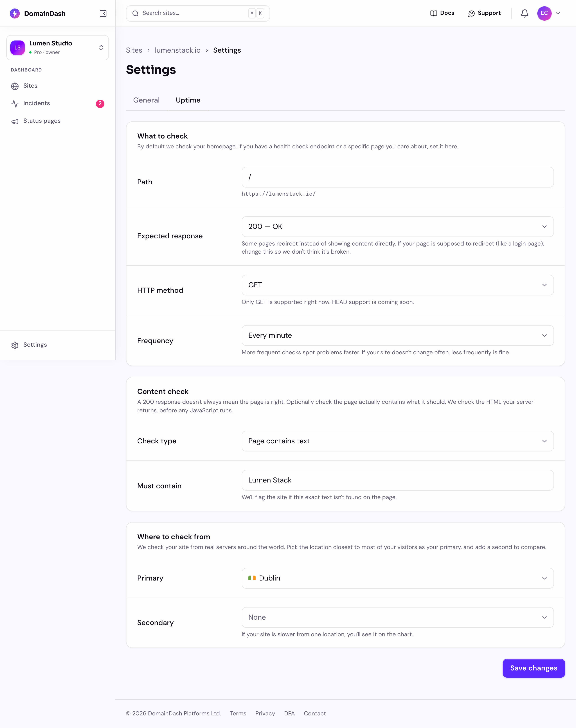Open the HTTP method dropdown

click(x=398, y=285)
